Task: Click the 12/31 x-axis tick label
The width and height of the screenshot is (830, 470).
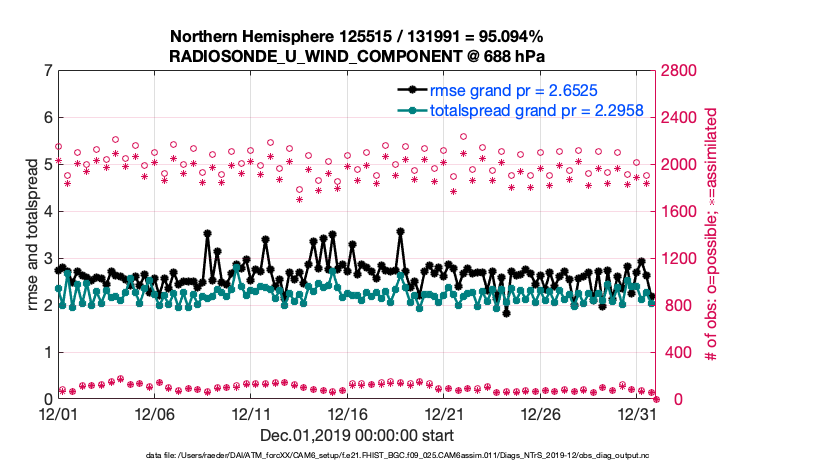Action: (638, 413)
